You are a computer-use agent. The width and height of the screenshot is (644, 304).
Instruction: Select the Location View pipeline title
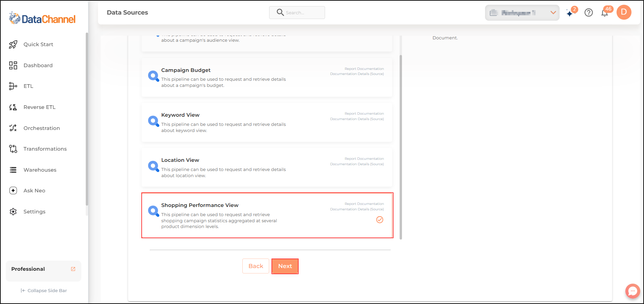tap(180, 160)
